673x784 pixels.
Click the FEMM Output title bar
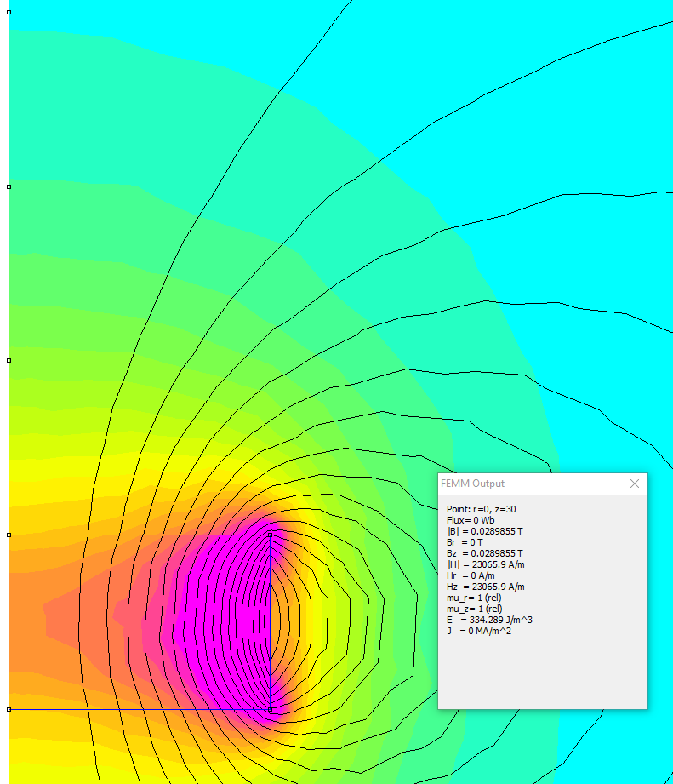coord(543,484)
